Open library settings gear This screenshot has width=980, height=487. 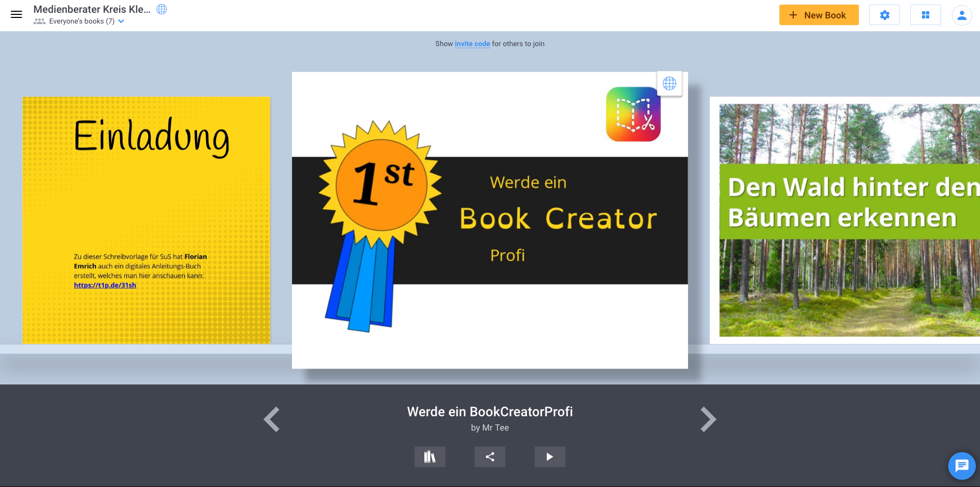click(885, 15)
